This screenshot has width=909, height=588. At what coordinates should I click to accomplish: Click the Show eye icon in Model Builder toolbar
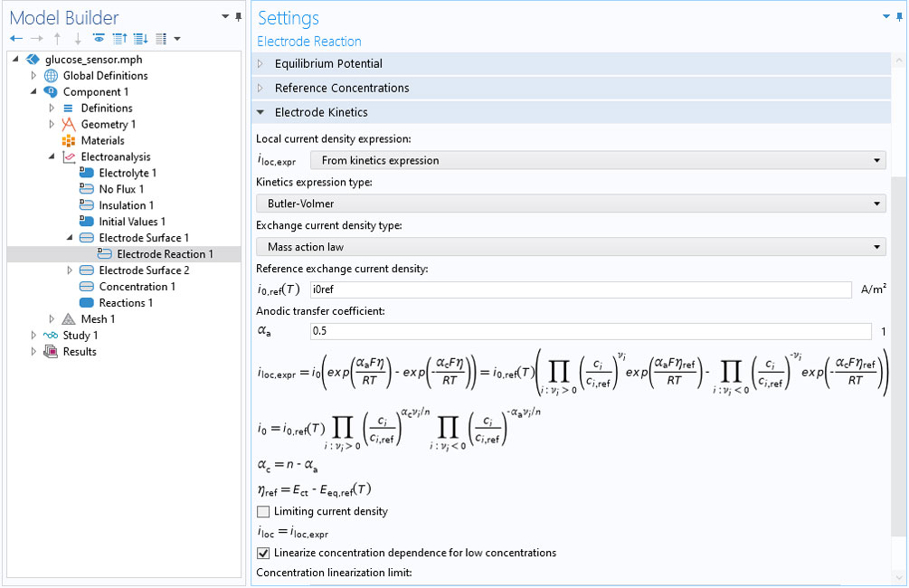point(99,39)
